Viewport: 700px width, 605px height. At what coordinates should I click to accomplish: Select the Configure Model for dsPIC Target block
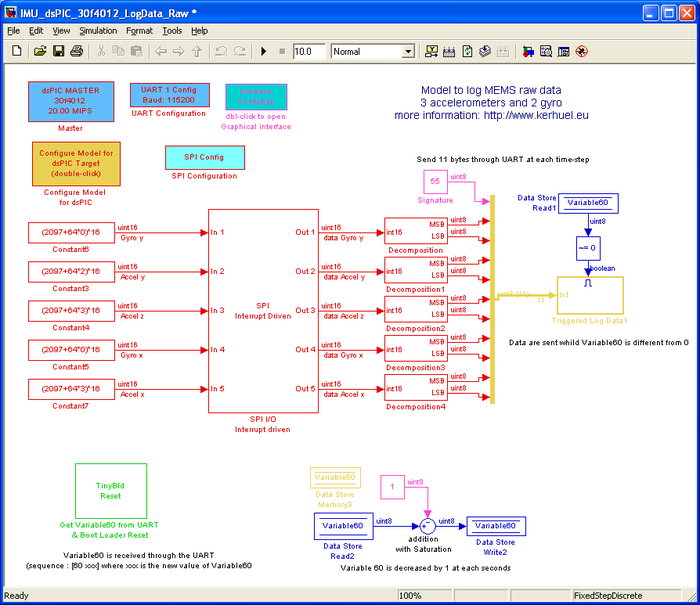78,163
